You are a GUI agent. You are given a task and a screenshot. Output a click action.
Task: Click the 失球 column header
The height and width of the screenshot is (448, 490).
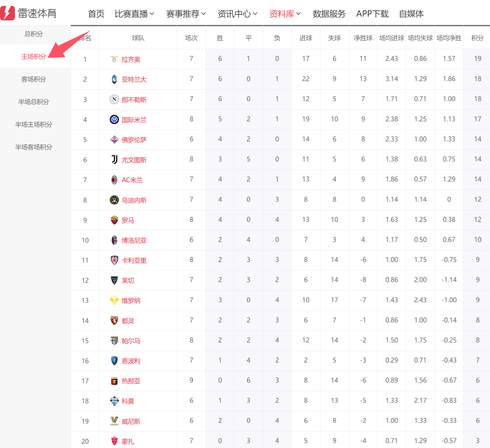(x=334, y=38)
